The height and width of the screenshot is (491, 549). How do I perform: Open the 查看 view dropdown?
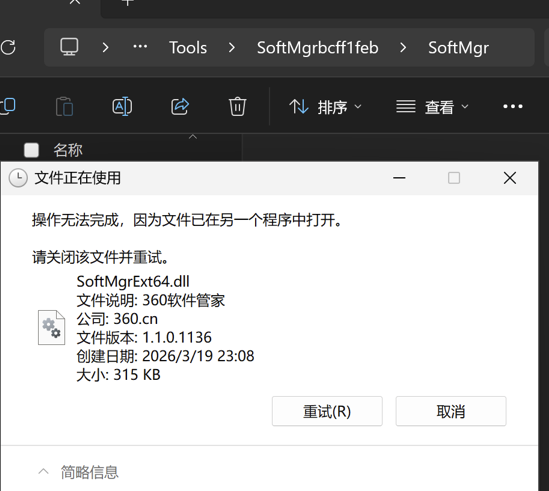[x=432, y=107]
